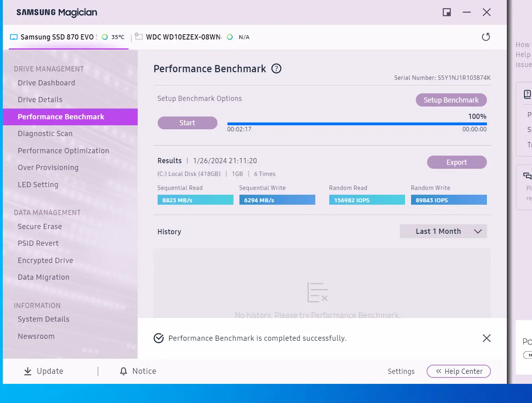Open Over Provisioning
532x403 pixels.
[48, 168]
